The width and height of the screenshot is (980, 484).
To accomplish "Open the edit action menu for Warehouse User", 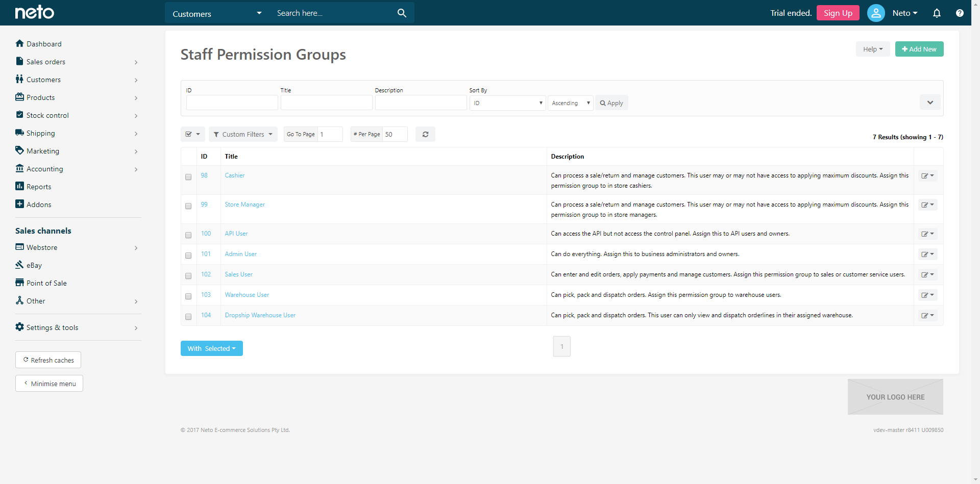I will click(x=927, y=295).
